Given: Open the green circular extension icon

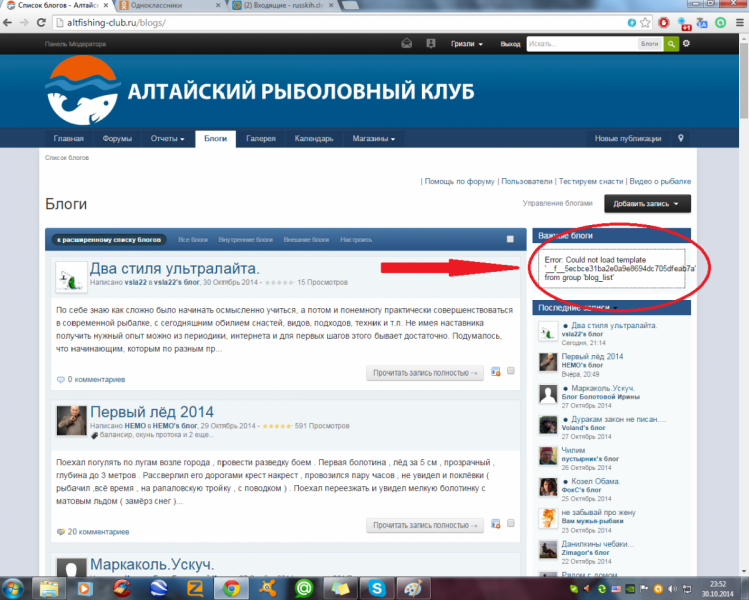Looking at the screenshot, I should 721,22.
